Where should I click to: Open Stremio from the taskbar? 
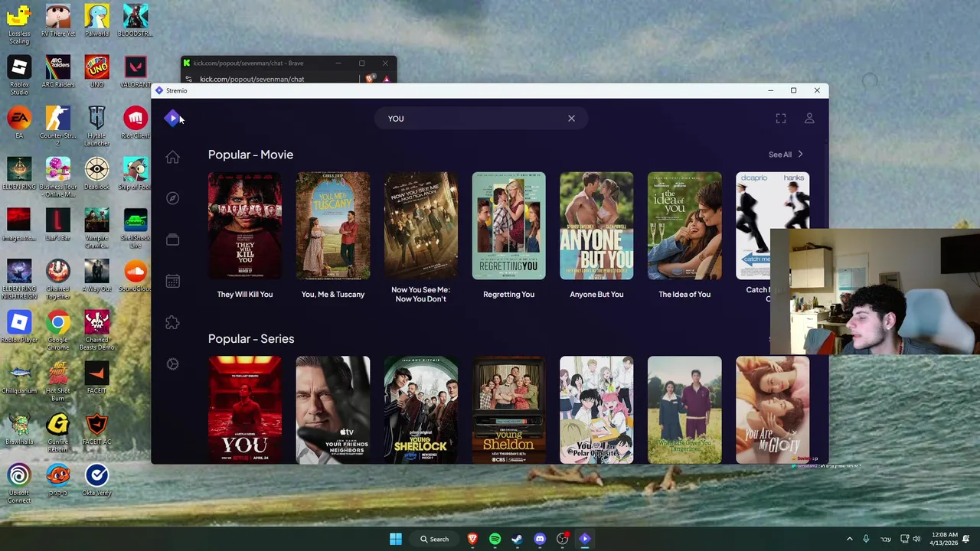point(585,539)
